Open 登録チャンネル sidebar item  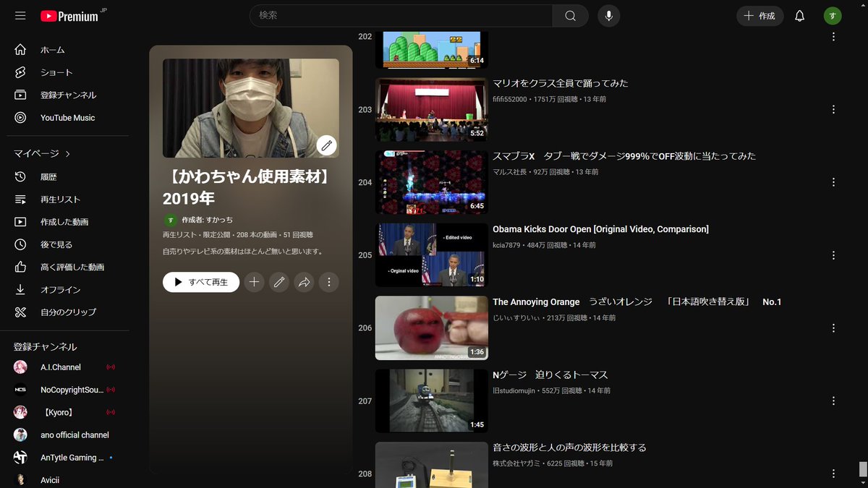click(x=68, y=95)
